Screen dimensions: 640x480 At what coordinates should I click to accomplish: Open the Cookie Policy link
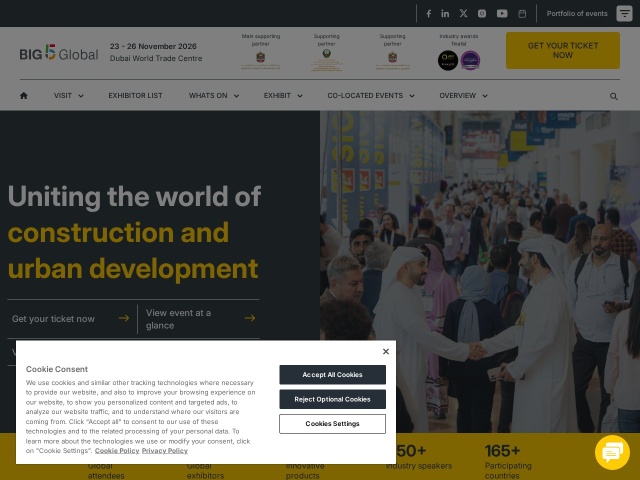pos(117,451)
